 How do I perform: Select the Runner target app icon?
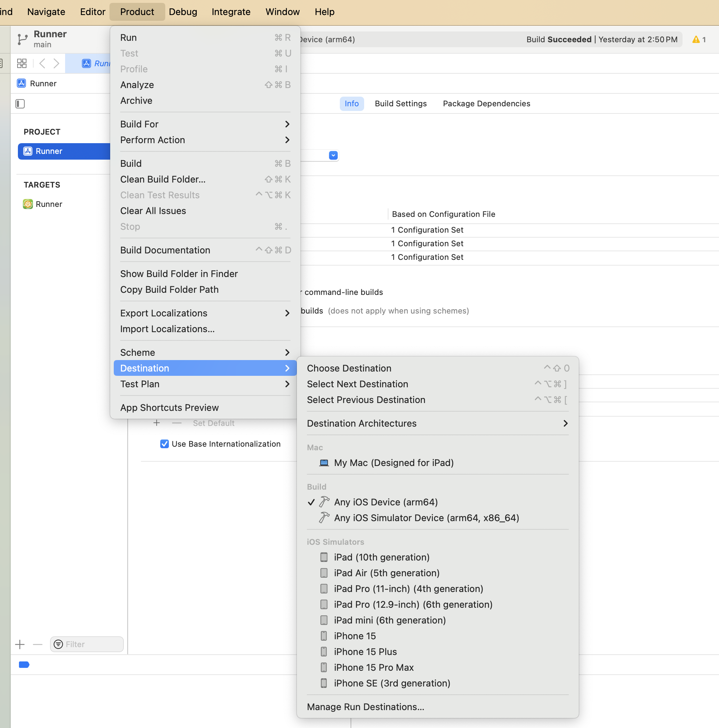[28, 204]
